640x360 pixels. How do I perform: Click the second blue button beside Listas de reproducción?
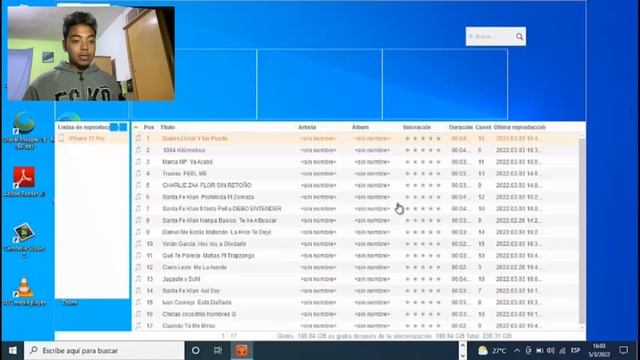123,127
